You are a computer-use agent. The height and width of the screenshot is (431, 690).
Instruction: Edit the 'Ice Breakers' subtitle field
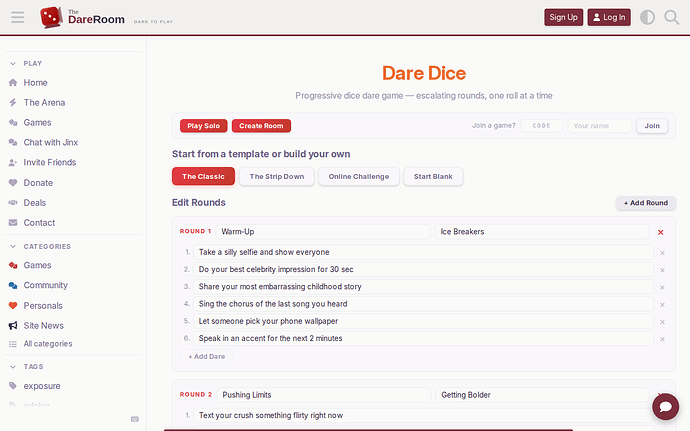click(x=542, y=232)
